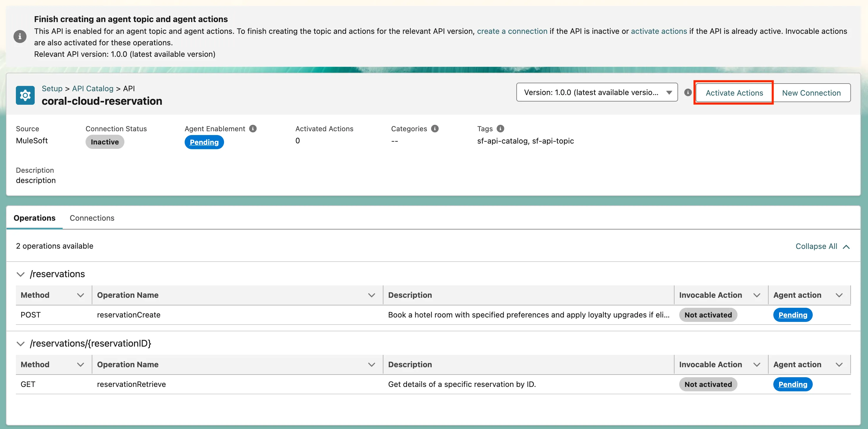Click the Categories info icon
Image resolution: width=868 pixels, height=429 pixels.
point(435,129)
